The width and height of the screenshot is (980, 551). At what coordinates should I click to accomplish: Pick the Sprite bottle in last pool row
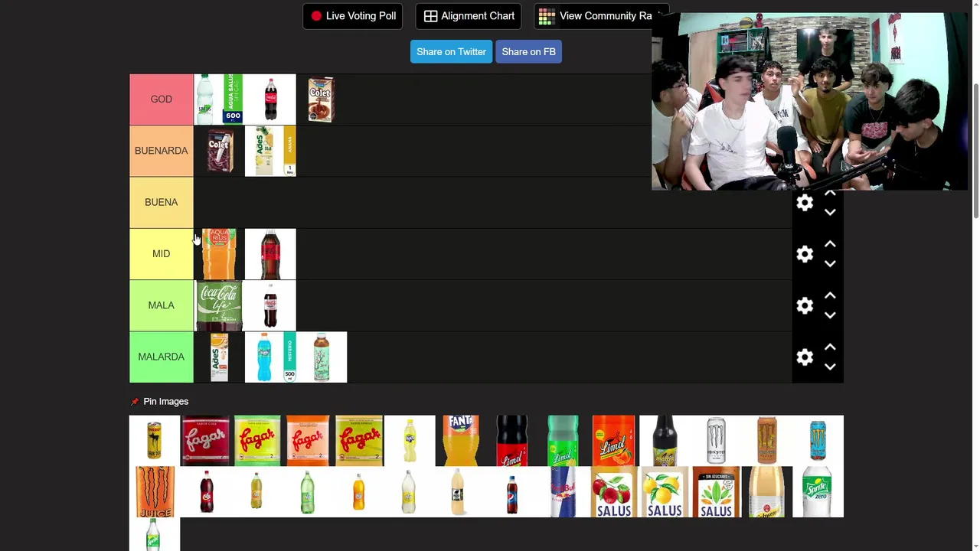tap(155, 534)
